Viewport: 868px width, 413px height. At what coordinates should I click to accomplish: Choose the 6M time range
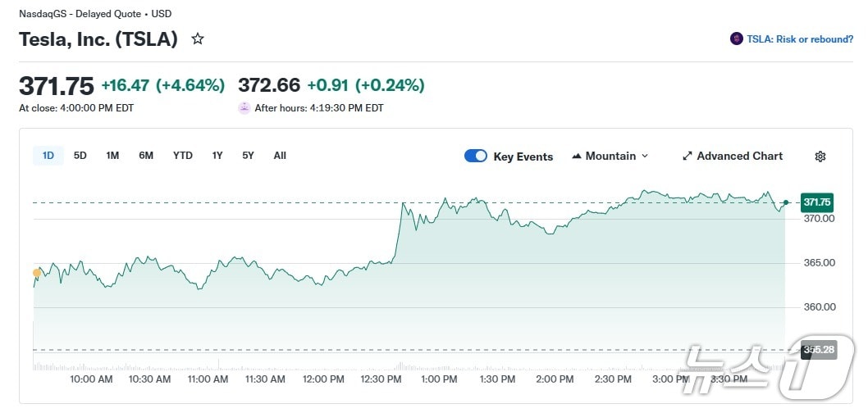coord(146,156)
